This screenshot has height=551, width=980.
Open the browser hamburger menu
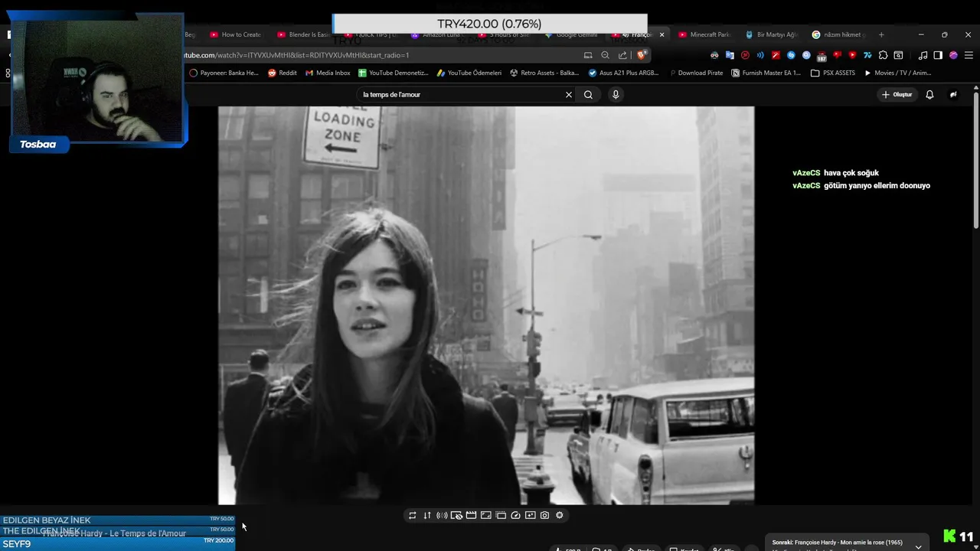(969, 55)
